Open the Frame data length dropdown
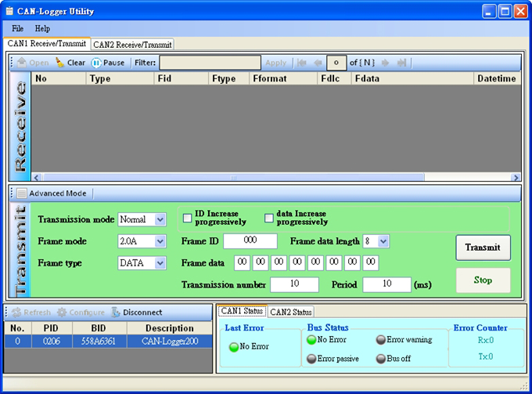The height and width of the screenshot is (394, 532). click(383, 241)
